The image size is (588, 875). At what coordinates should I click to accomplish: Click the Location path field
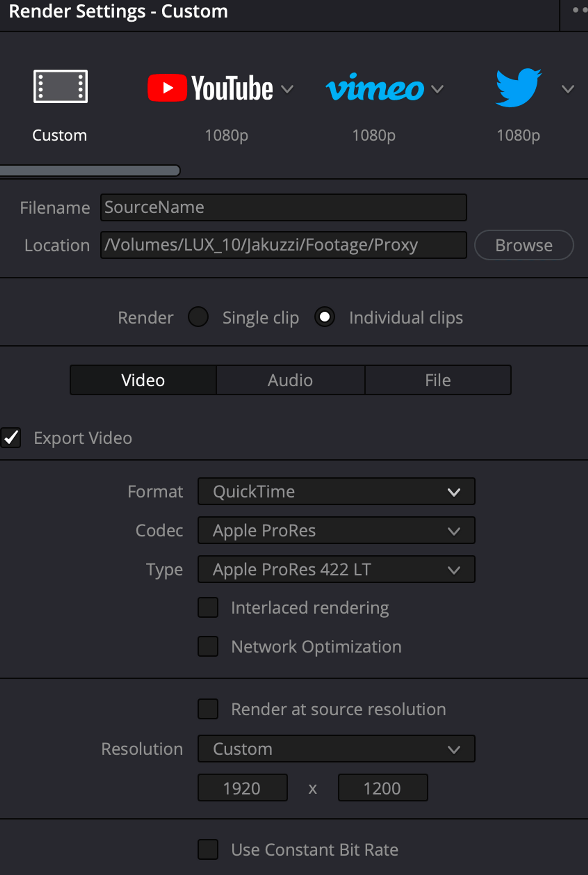pos(284,245)
